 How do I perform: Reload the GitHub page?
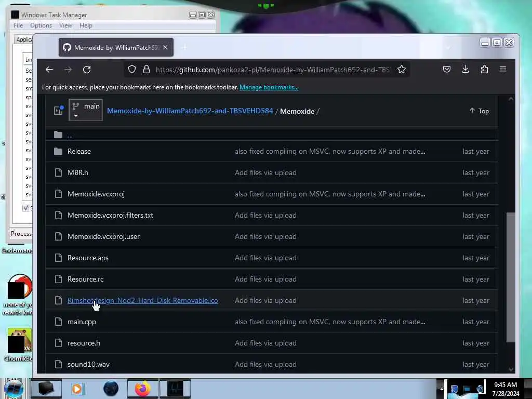click(x=87, y=70)
